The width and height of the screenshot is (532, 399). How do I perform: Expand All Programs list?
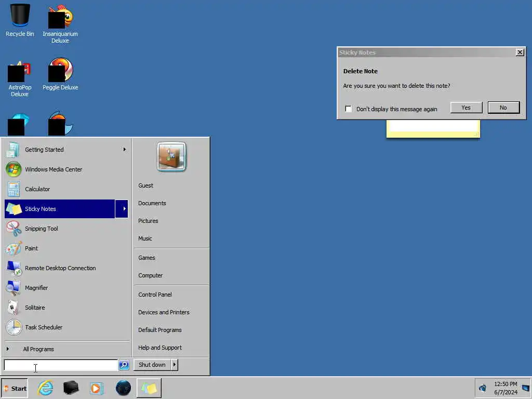coord(38,349)
